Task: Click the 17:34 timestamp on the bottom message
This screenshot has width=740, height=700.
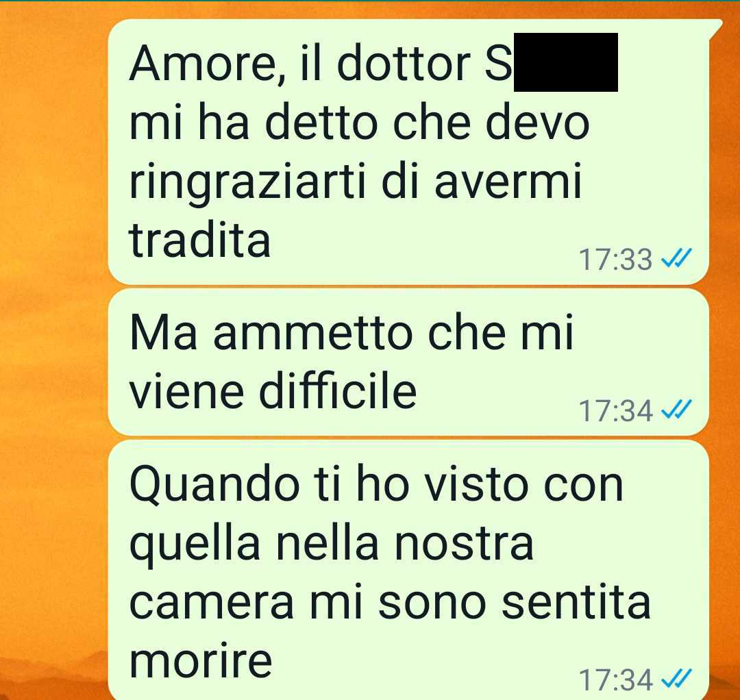Action: (x=615, y=679)
